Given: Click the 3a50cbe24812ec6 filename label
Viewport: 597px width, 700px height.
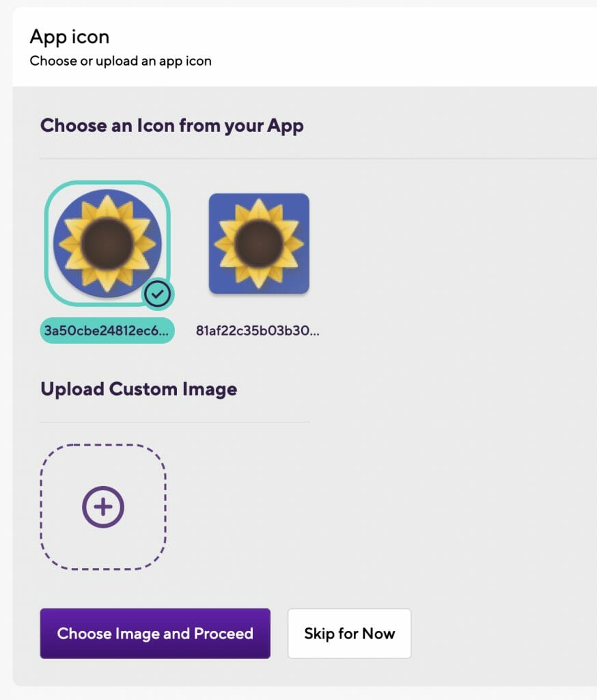Looking at the screenshot, I should coord(106,330).
